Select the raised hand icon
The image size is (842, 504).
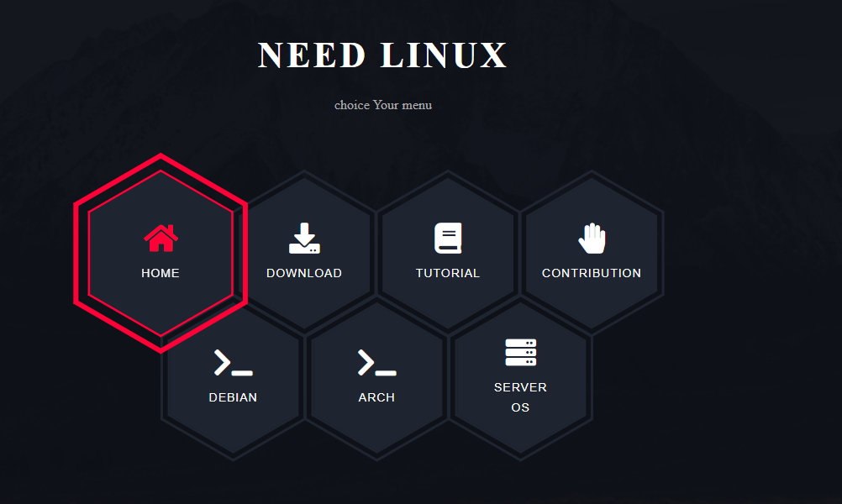click(592, 238)
